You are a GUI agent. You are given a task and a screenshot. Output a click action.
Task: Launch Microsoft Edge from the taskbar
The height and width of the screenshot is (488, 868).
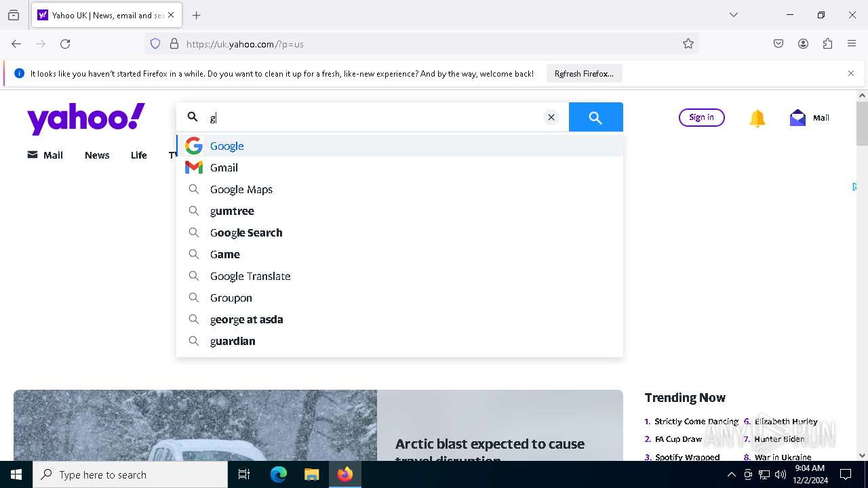coord(279,474)
